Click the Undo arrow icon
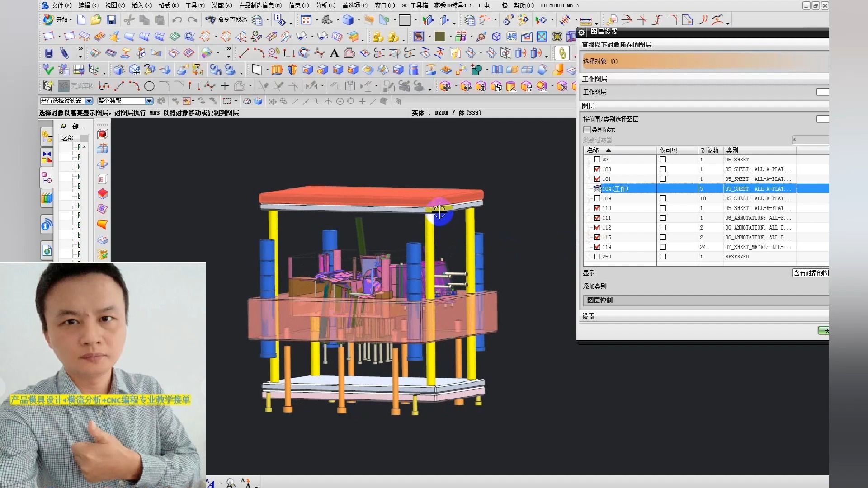This screenshot has width=868, height=488. pos(177,20)
